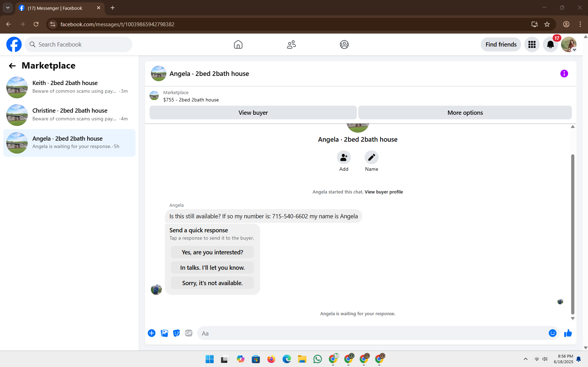The height and width of the screenshot is (367, 588).
Task: Focus the Search Facebook field
Action: 78,44
